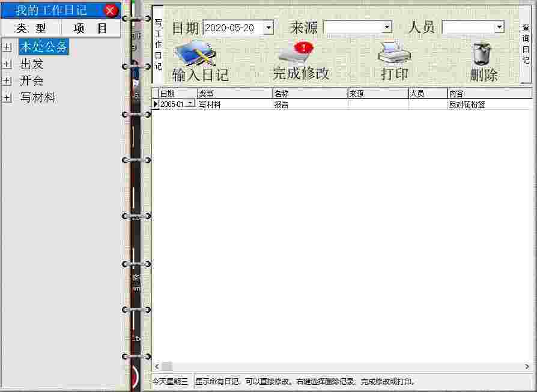Click the record selector arrow beside 2005-01 row
Screen dimensions: 537x392
coord(157,103)
